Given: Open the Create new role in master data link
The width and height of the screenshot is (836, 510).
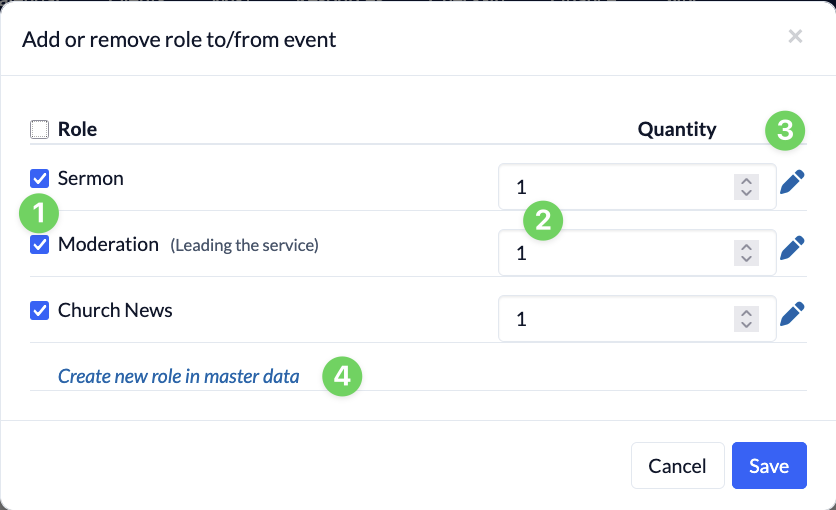Looking at the screenshot, I should (179, 377).
